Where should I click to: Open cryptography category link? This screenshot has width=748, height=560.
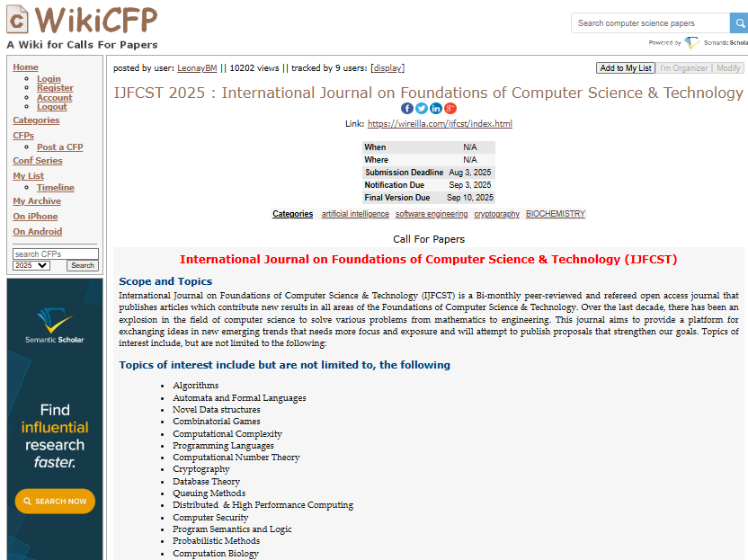[496, 214]
